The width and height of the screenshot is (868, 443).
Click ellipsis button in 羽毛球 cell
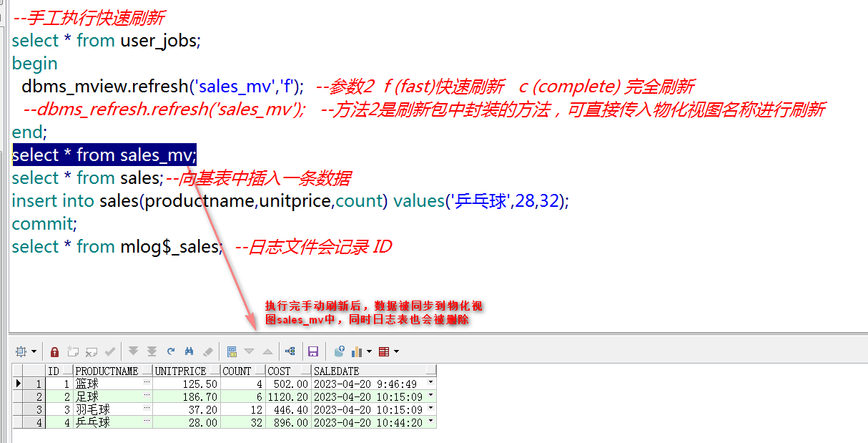147,409
